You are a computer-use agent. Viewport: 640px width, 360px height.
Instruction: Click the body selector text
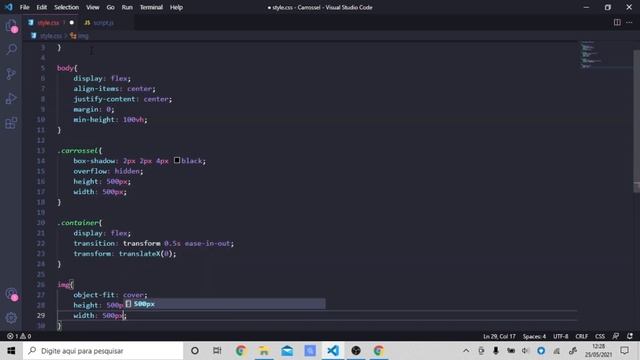65,68
